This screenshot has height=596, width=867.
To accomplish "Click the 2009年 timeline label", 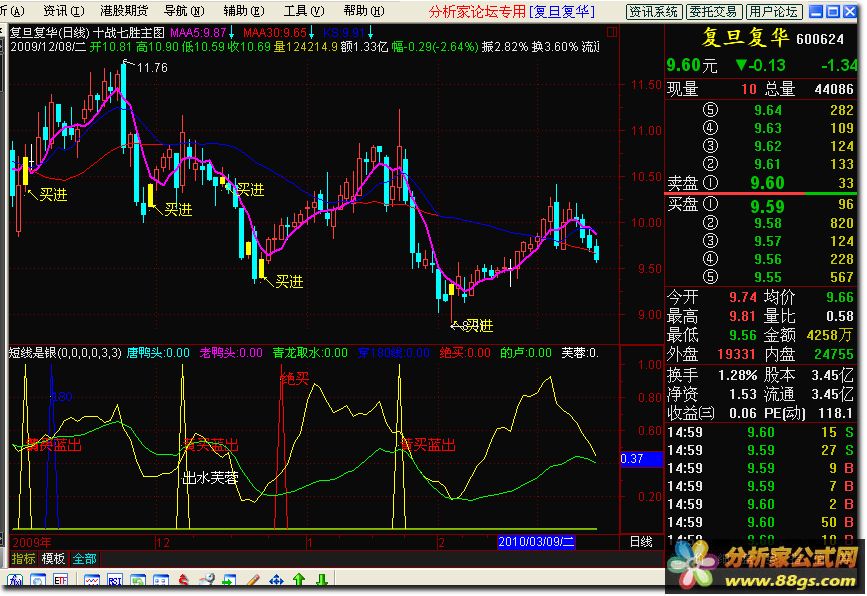I will (32, 543).
